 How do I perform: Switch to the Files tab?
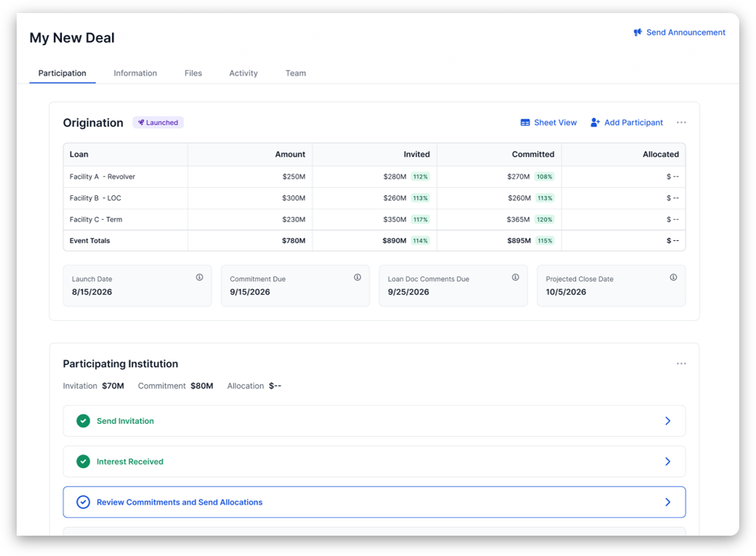coord(193,73)
